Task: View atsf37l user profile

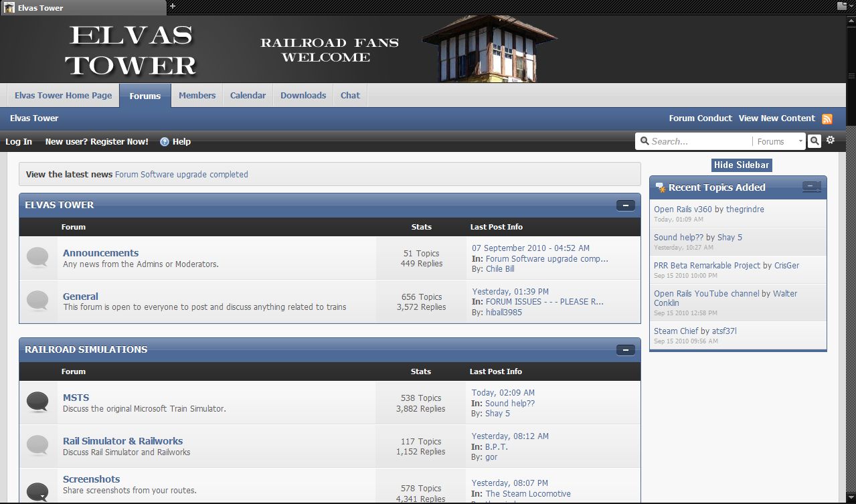Action: pos(725,331)
